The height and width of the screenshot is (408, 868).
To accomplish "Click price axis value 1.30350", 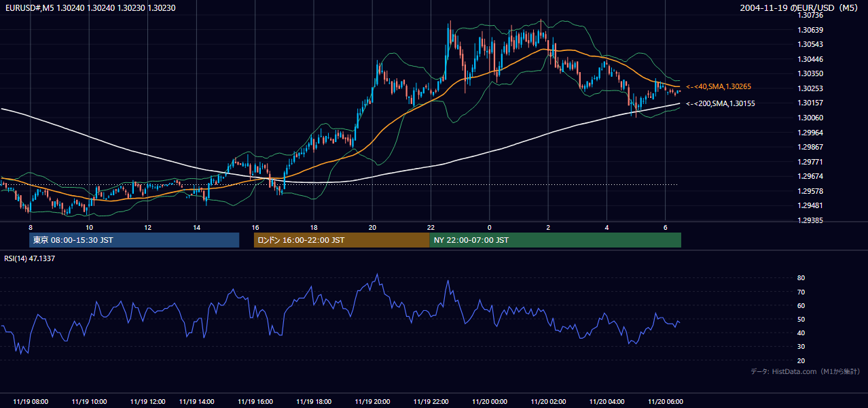I will click(810, 73).
